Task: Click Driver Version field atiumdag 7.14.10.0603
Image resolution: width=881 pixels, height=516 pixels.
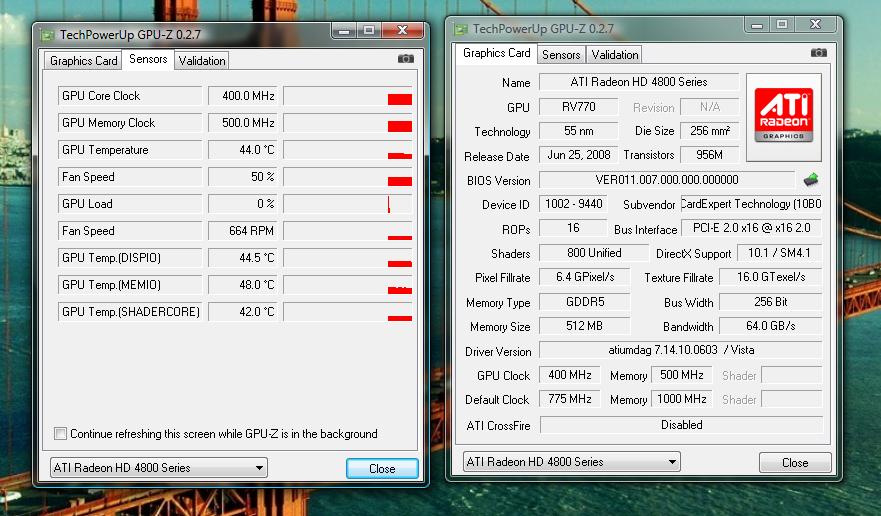Action: [680, 350]
